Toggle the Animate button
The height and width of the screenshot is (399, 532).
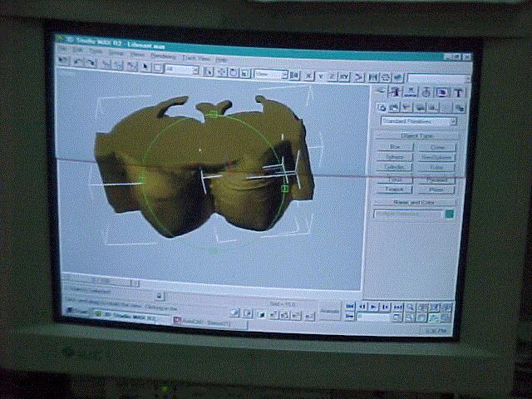tap(331, 312)
